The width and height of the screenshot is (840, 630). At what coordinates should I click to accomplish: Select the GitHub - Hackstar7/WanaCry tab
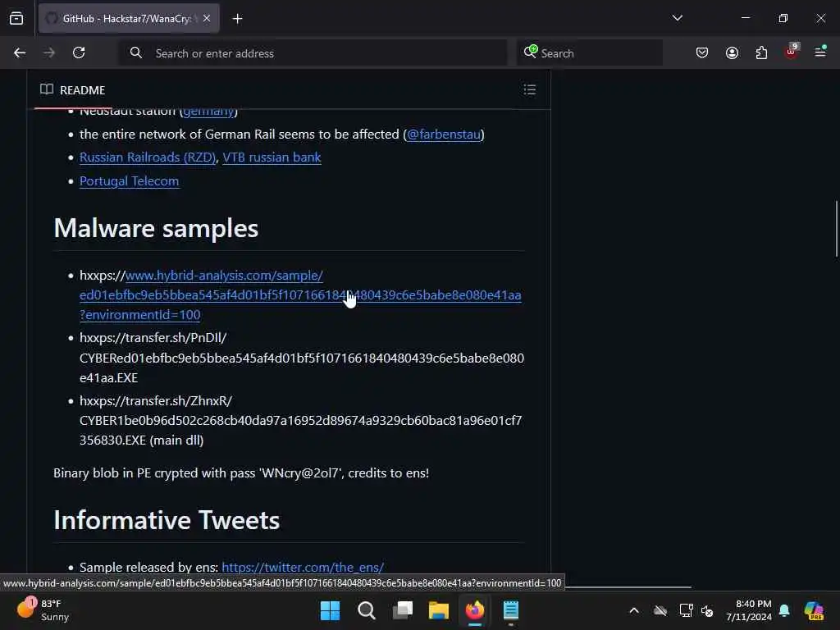tap(129, 19)
